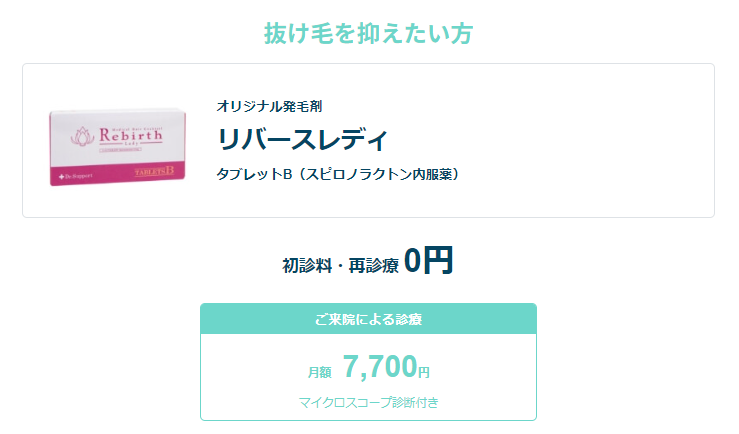Click the Dr.Support plus icon on box
This screenshot has width=739, height=434.
click(61, 177)
